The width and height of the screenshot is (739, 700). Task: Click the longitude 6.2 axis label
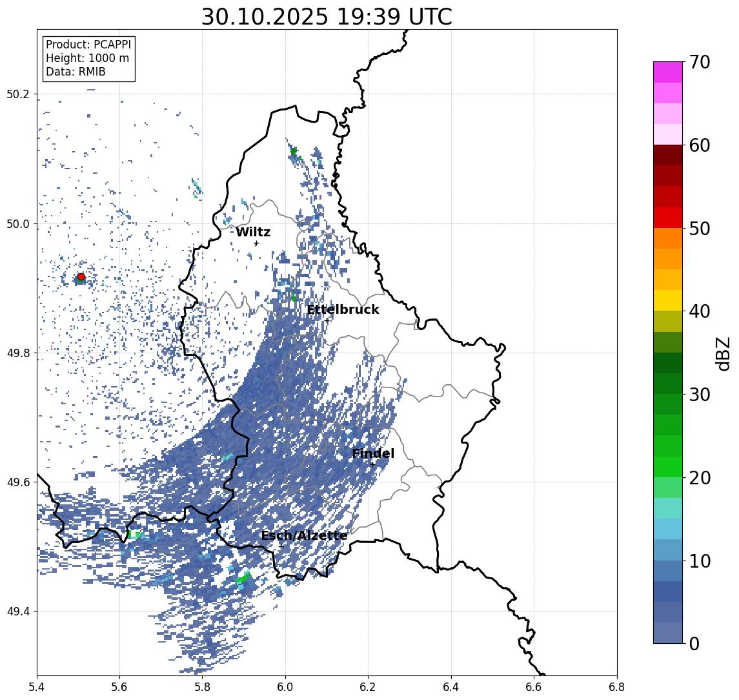(369, 687)
